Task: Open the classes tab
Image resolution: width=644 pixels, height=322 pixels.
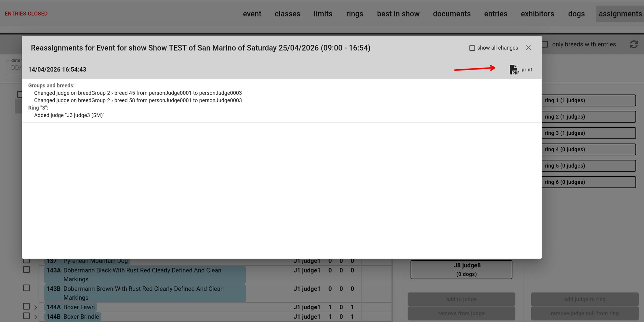Action: 287,14
